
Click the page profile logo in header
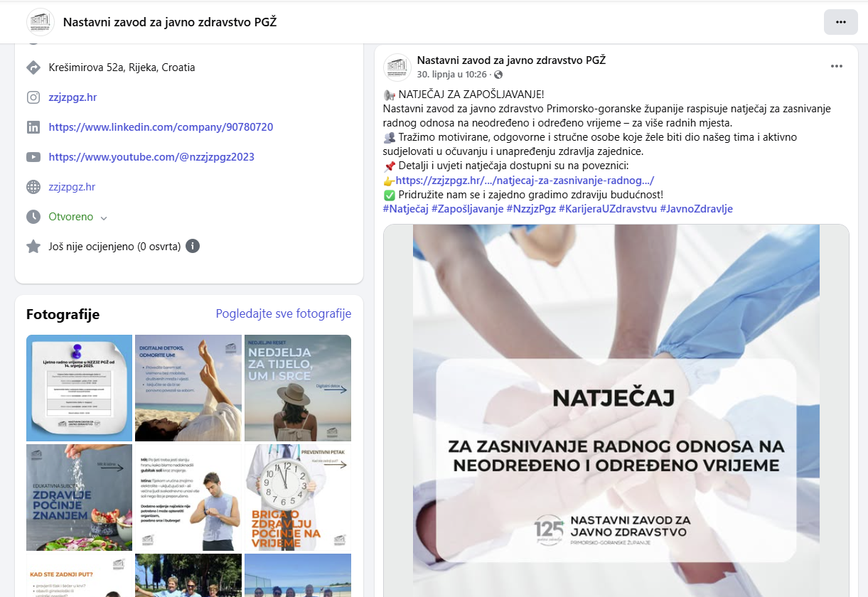coord(41,22)
